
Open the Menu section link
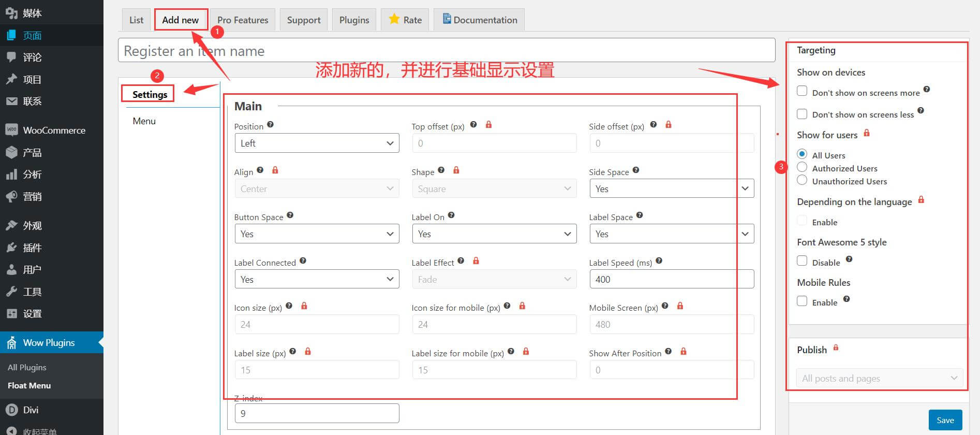click(x=144, y=121)
